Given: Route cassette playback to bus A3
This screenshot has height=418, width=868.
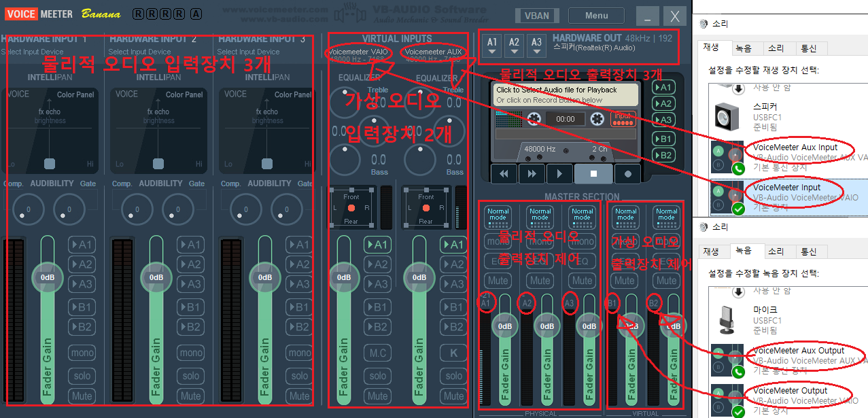Looking at the screenshot, I should (x=663, y=120).
